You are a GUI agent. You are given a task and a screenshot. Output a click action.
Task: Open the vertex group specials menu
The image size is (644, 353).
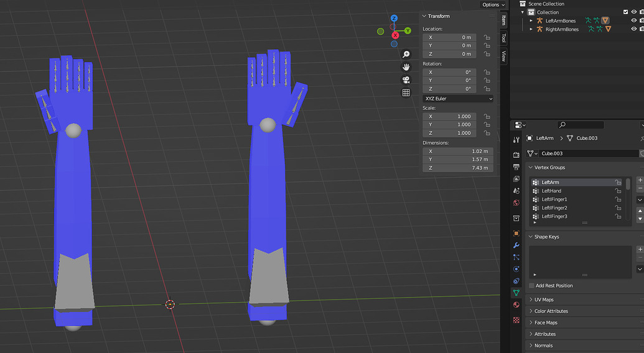click(x=640, y=199)
